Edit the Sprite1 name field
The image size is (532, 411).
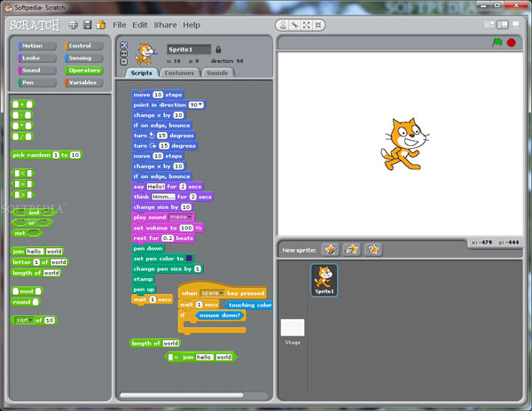pos(189,50)
